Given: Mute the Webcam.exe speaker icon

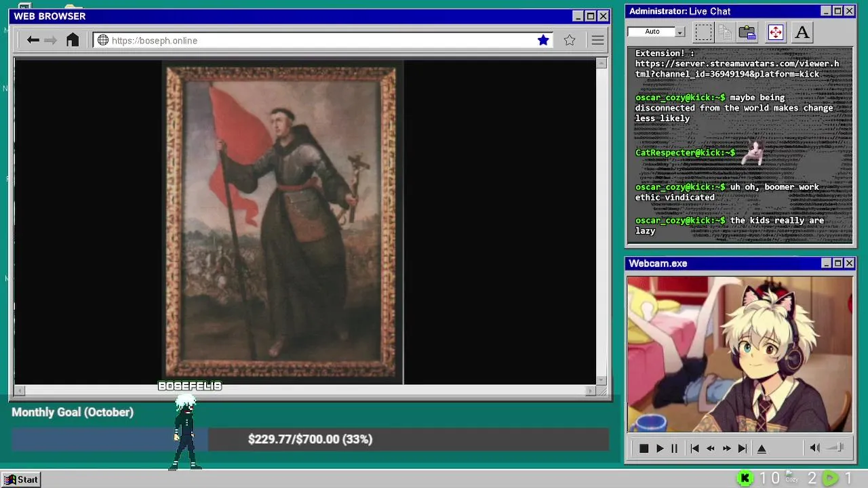Looking at the screenshot, I should [815, 447].
